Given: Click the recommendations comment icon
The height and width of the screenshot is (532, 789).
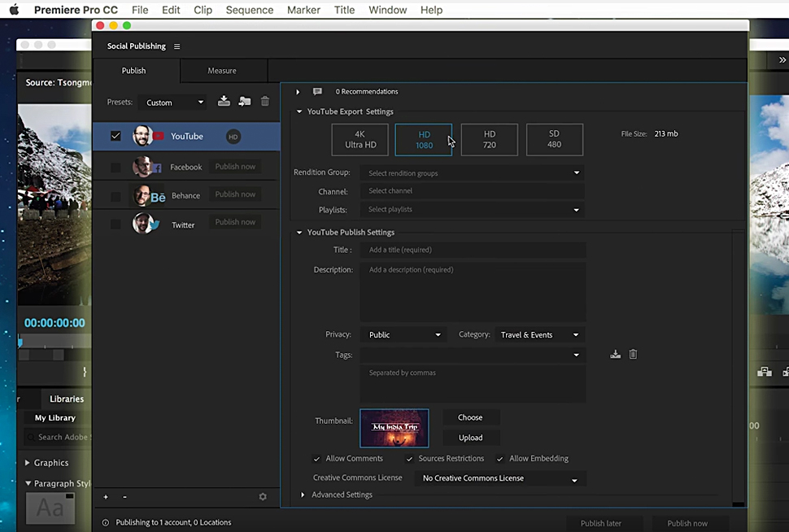Looking at the screenshot, I should point(317,92).
